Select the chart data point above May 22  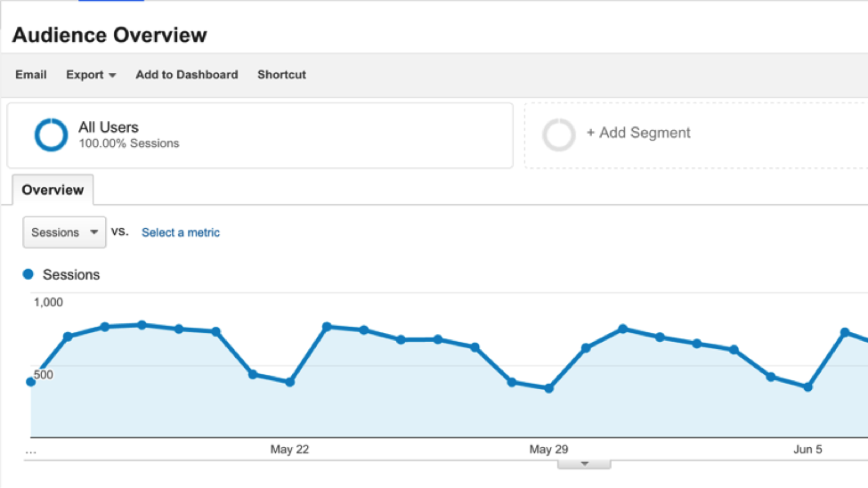(289, 382)
